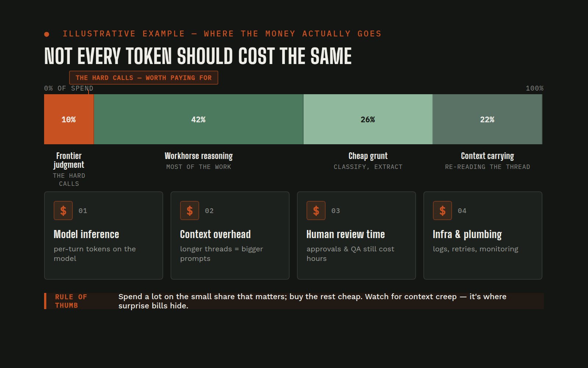The height and width of the screenshot is (368, 588).
Task: Click the 'Cheap grunt' label
Action: click(368, 156)
